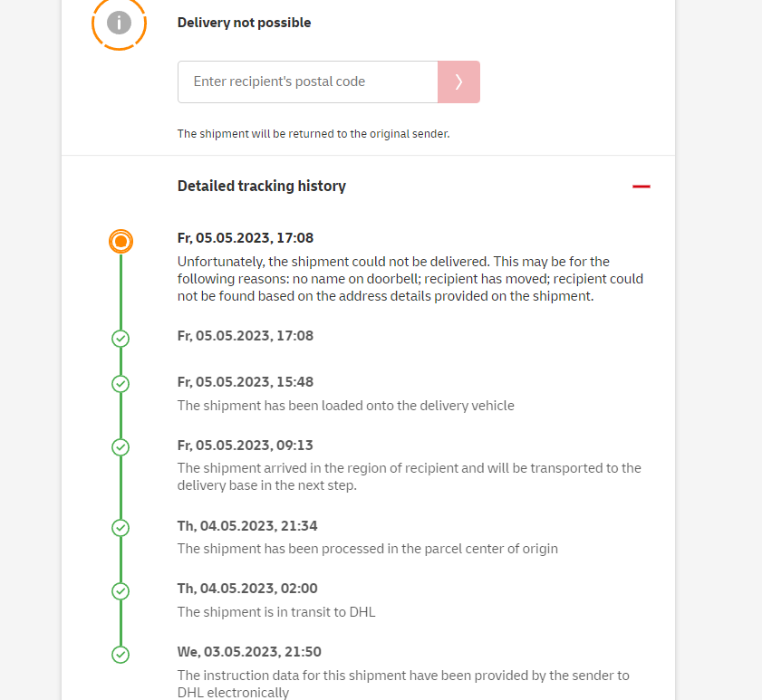Click the loaded onto delivery vehicle text

pos(345,406)
